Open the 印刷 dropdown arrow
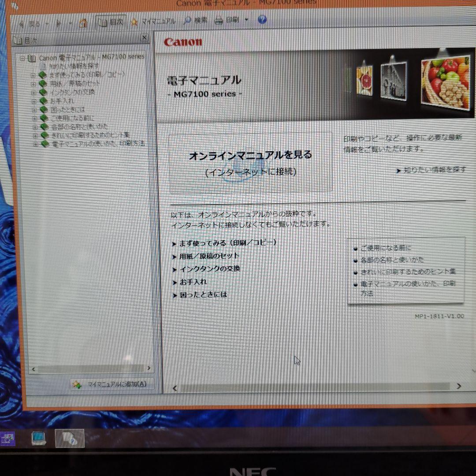Screen dimensions: 476x476 point(246,20)
